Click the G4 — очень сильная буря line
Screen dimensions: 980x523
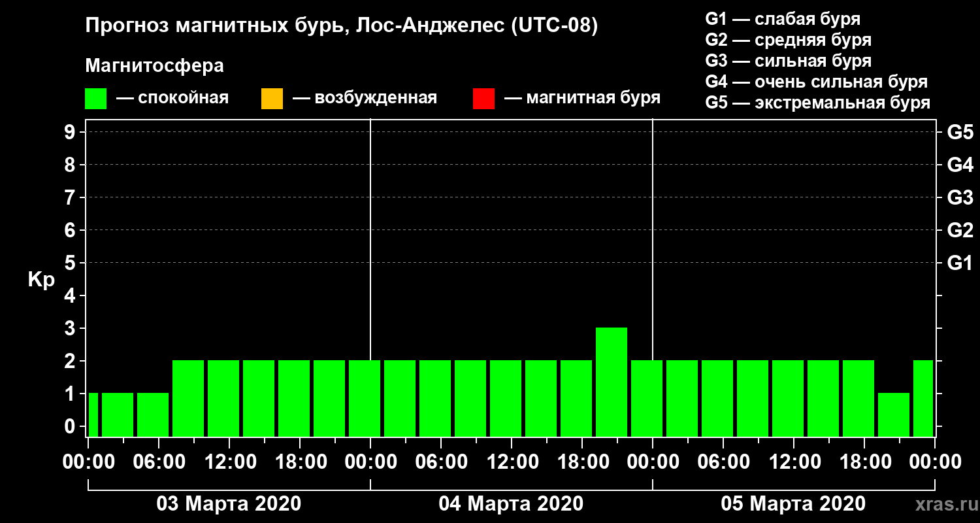tap(817, 82)
